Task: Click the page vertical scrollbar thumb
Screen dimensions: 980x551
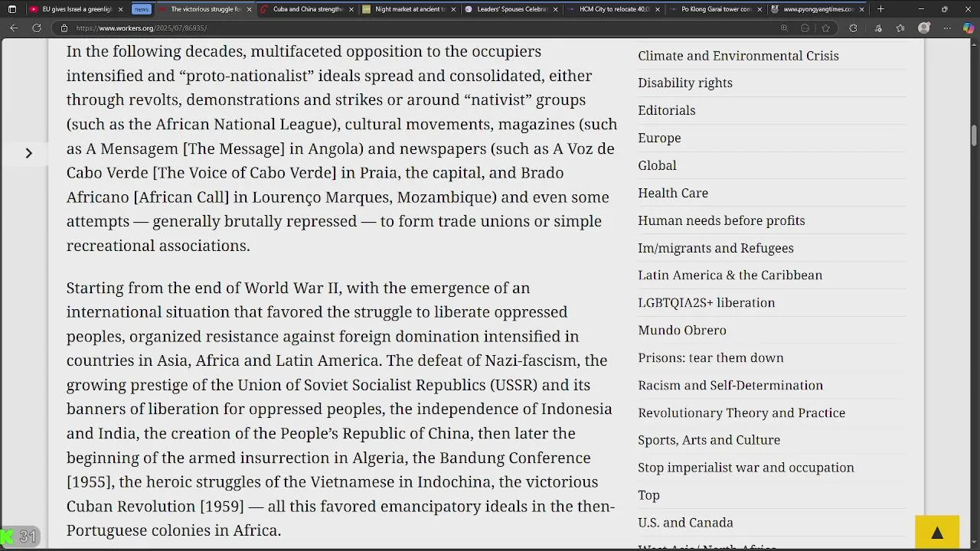Action: [x=974, y=135]
